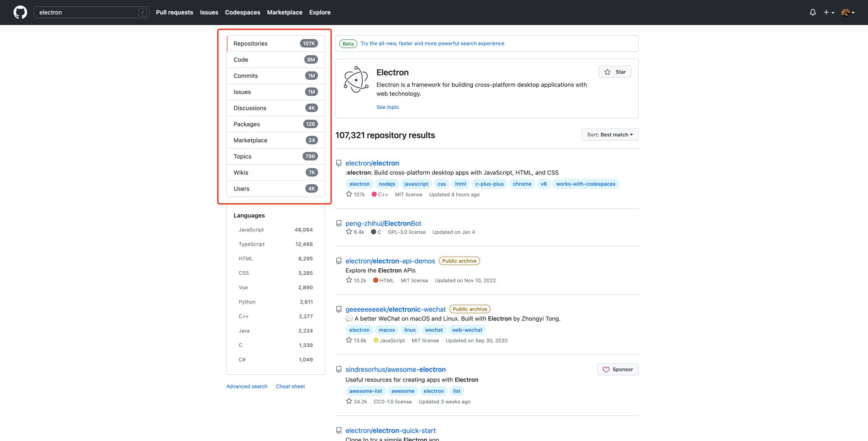
Task: Open the Sort: Best match dropdown
Action: [x=610, y=135]
